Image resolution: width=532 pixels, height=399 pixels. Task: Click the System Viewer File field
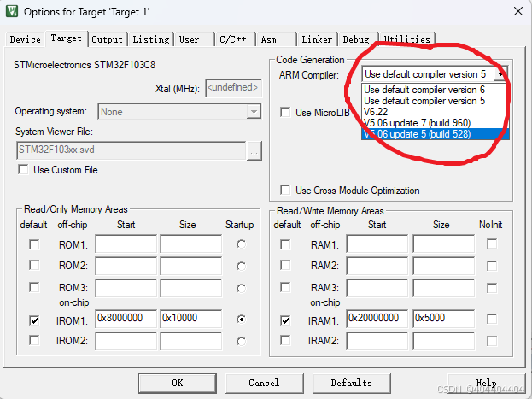132,150
